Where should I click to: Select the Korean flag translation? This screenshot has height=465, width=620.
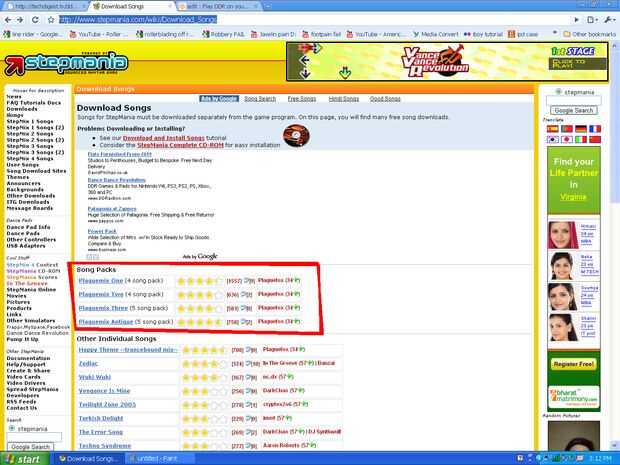[x=552, y=139]
